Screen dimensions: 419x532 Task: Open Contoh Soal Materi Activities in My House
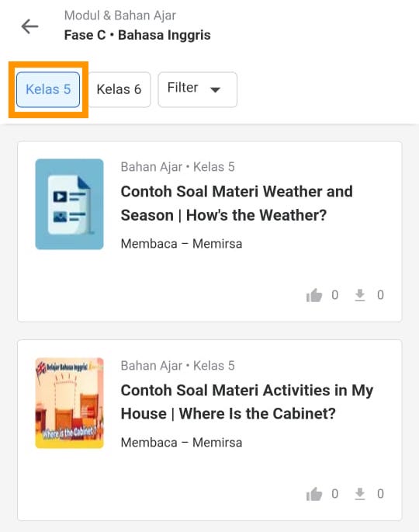pyautogui.click(x=247, y=402)
